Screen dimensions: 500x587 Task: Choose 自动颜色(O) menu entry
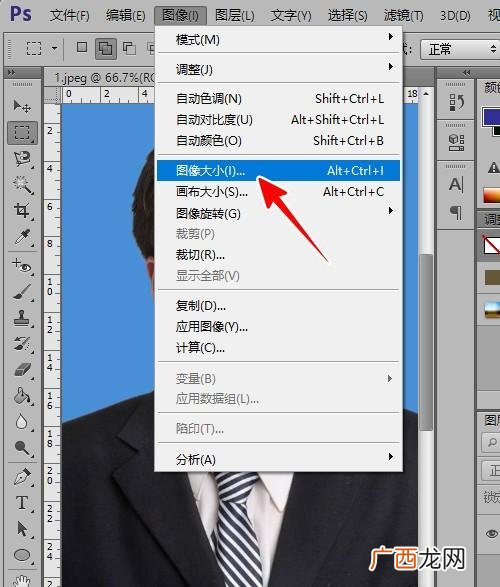278,140
